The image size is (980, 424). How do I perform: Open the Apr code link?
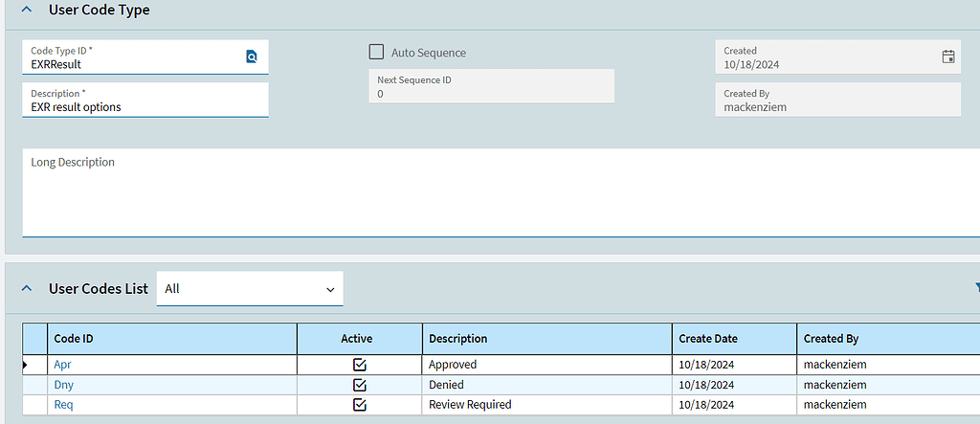click(62, 365)
